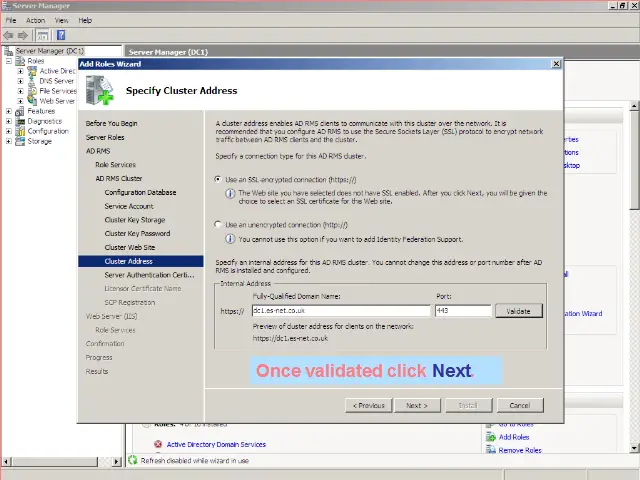Open the Action menu
This screenshot has height=480, width=640.
(35, 20)
